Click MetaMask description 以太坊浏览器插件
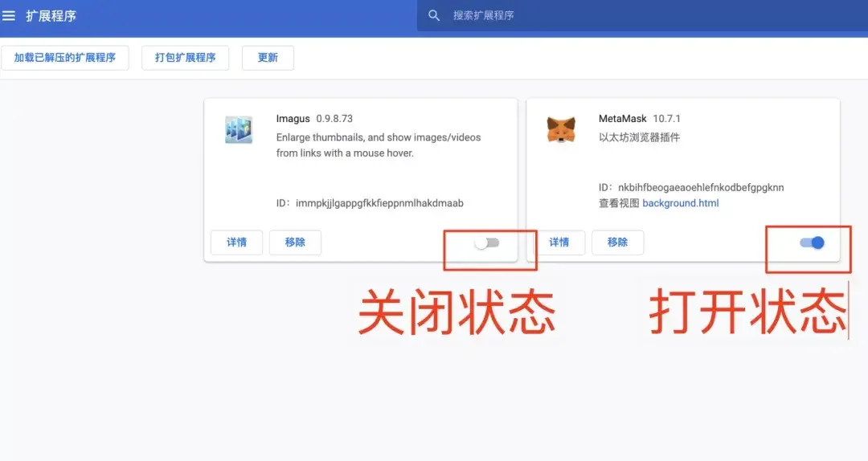Image resolution: width=868 pixels, height=461 pixels. point(639,137)
